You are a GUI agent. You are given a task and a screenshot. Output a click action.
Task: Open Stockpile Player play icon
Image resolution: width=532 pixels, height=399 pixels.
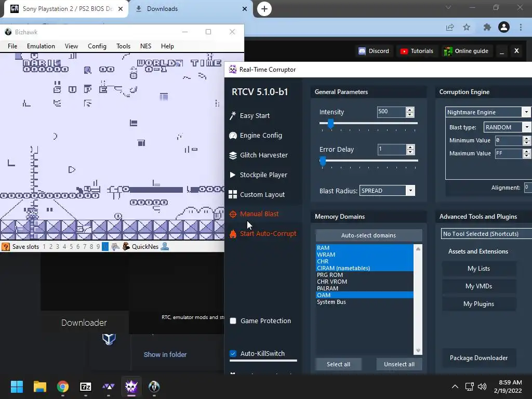[233, 175]
